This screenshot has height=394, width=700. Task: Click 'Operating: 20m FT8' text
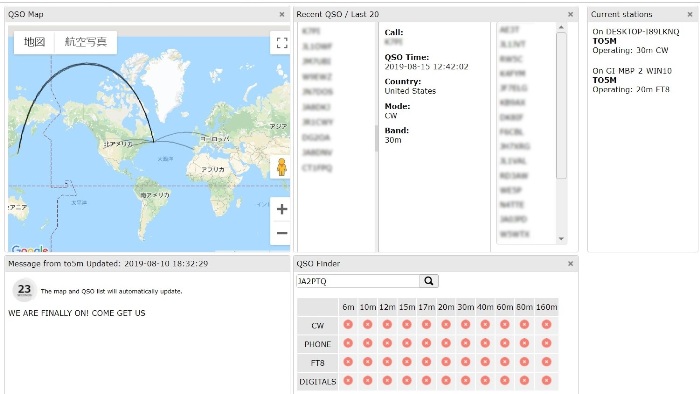[631, 90]
